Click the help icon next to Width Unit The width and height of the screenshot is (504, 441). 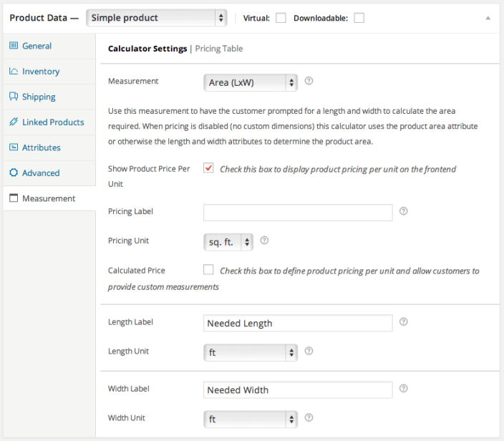click(x=309, y=417)
